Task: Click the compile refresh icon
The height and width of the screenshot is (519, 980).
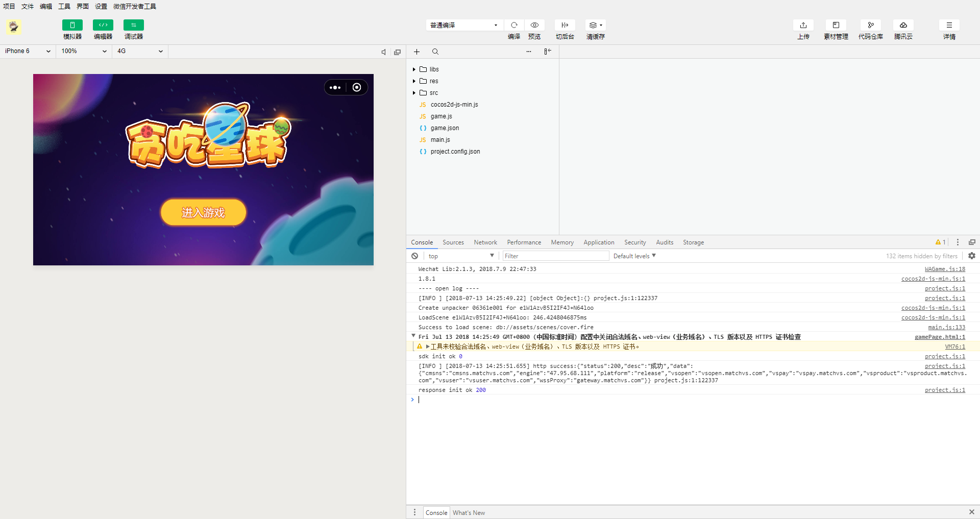Action: (x=514, y=25)
